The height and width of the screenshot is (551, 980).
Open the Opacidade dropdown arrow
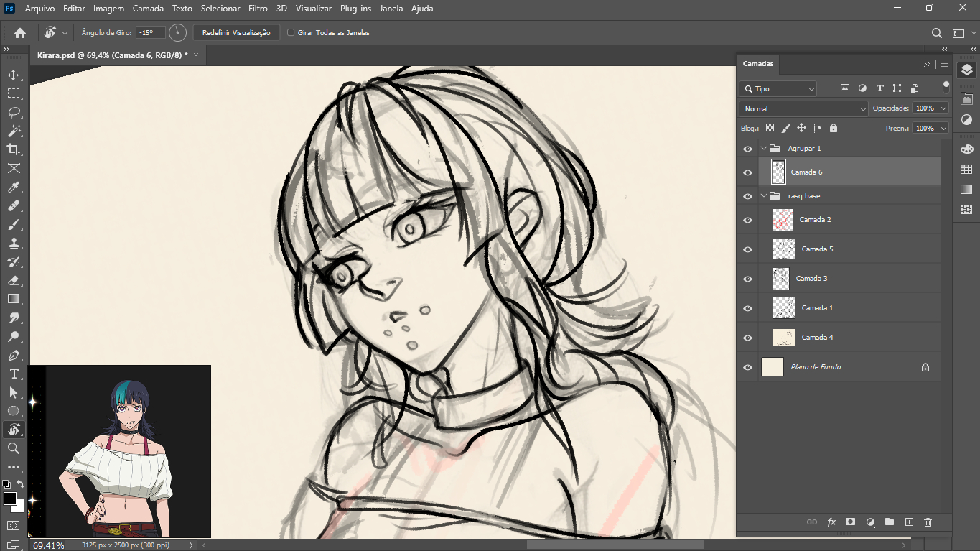[x=943, y=108]
